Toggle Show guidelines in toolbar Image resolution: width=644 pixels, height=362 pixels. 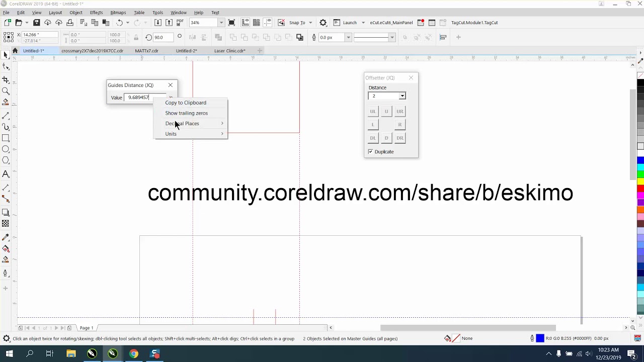tap(268, 23)
